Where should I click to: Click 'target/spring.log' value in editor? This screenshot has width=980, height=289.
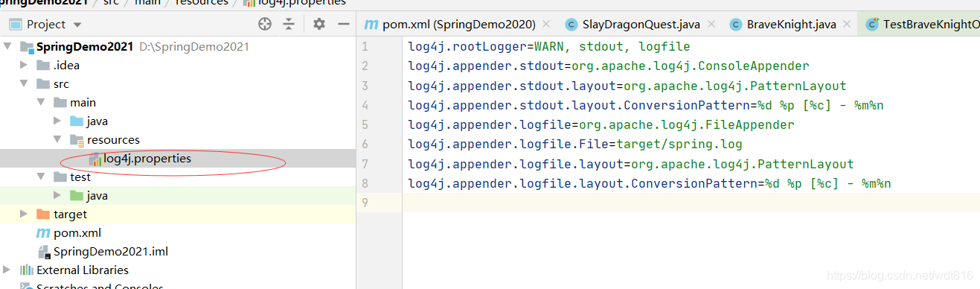679,144
